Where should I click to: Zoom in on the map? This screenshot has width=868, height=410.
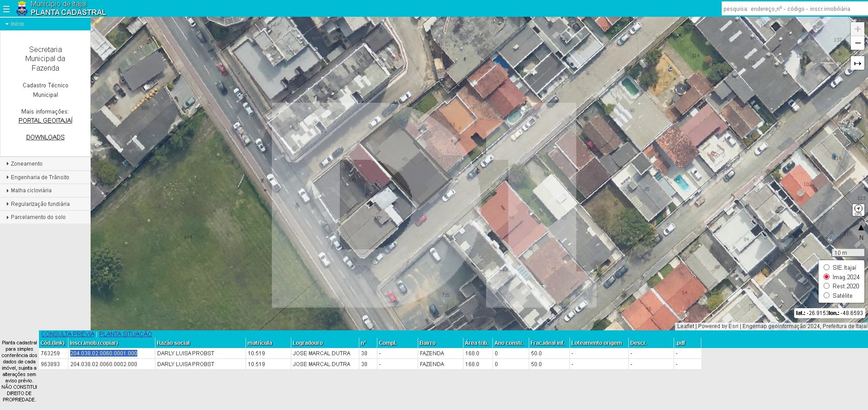pos(857,29)
